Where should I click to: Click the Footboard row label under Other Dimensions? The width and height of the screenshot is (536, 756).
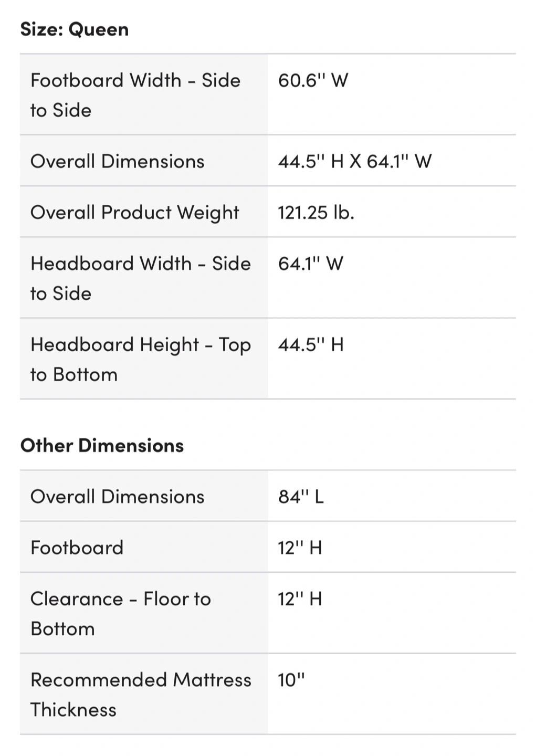77,548
